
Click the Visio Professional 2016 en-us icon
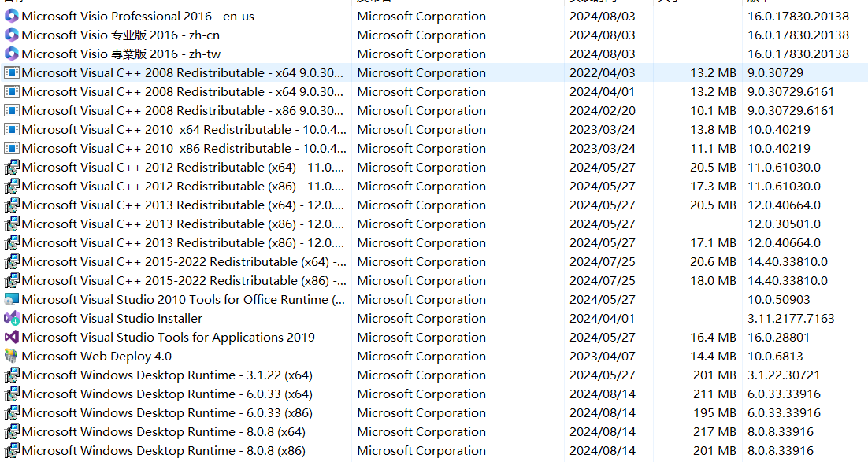[12, 16]
